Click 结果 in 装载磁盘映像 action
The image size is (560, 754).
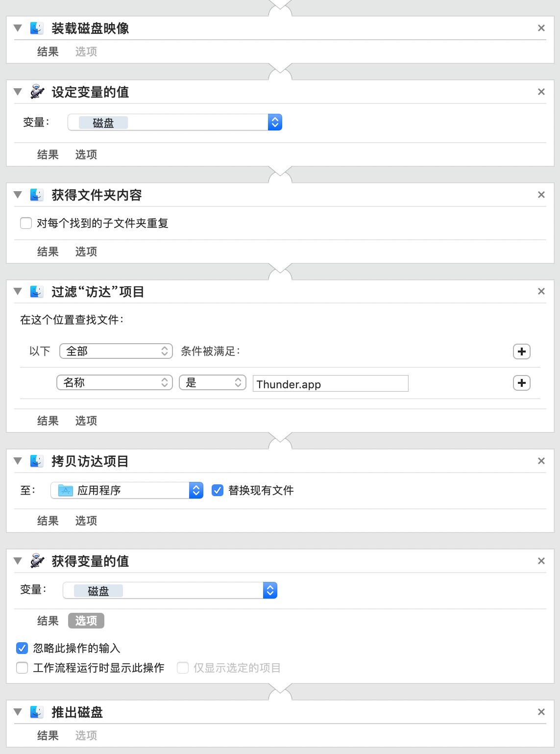click(x=48, y=51)
